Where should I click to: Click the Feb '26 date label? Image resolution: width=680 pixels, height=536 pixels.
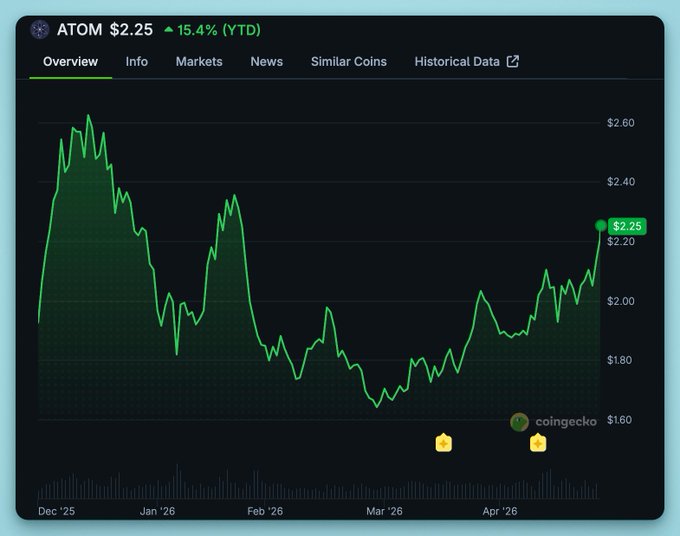[265, 511]
